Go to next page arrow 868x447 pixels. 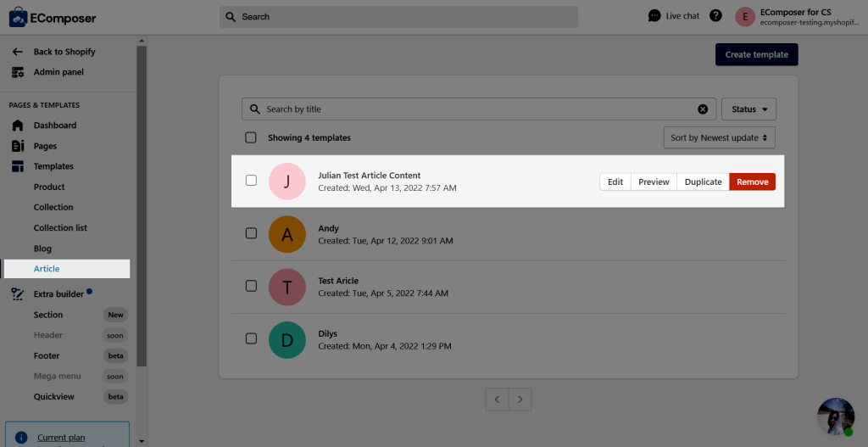point(520,399)
